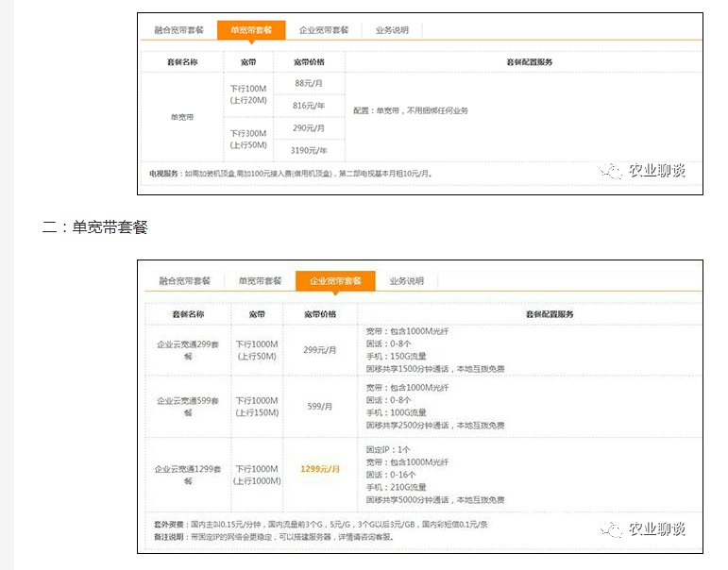Select the 下行1000M (上行50M) bandwidth cell
This screenshot has height=570, width=728.
coord(257,350)
